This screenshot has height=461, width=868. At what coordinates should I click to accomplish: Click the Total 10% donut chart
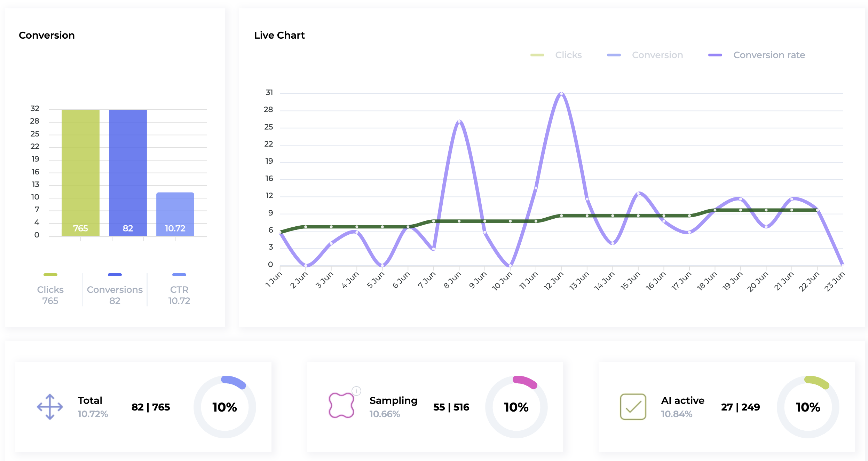pyautogui.click(x=225, y=407)
